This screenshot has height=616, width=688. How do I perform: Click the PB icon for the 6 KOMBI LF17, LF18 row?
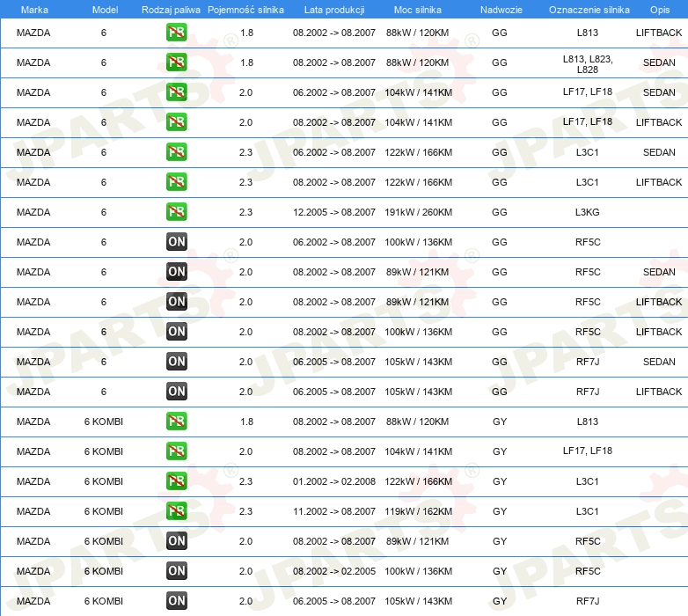point(177,451)
